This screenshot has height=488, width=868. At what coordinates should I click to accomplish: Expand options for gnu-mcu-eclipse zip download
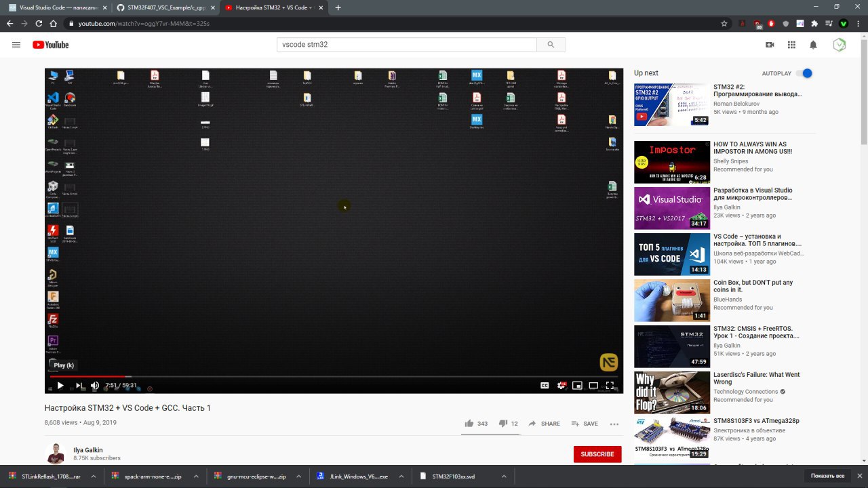click(x=299, y=476)
